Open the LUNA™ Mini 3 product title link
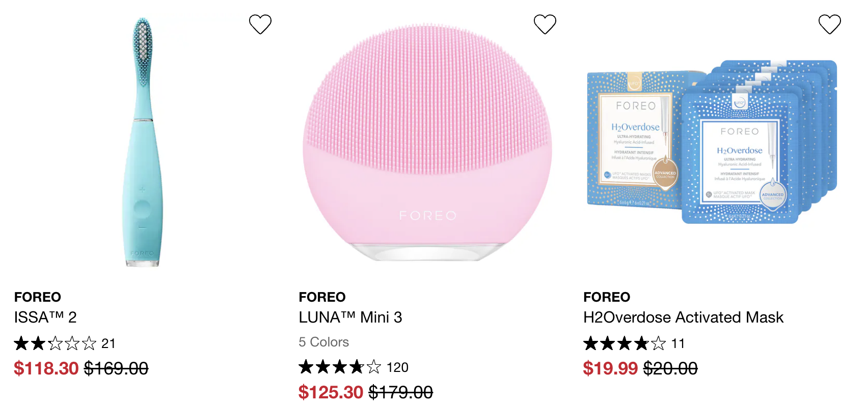The width and height of the screenshot is (868, 406). coord(350,317)
